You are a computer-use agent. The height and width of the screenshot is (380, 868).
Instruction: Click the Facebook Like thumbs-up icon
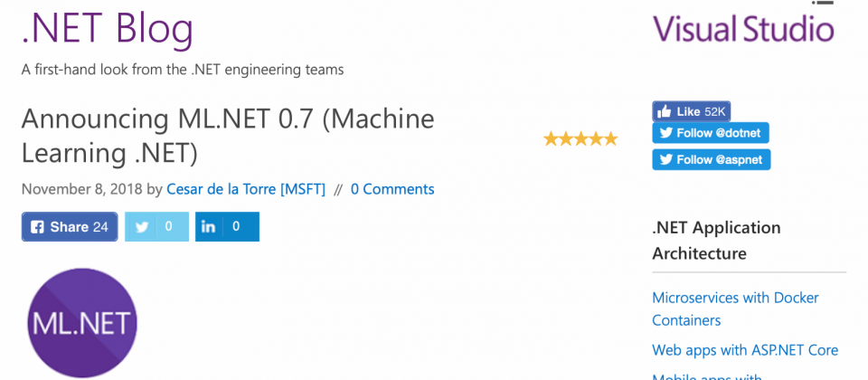pyautogui.click(x=665, y=112)
